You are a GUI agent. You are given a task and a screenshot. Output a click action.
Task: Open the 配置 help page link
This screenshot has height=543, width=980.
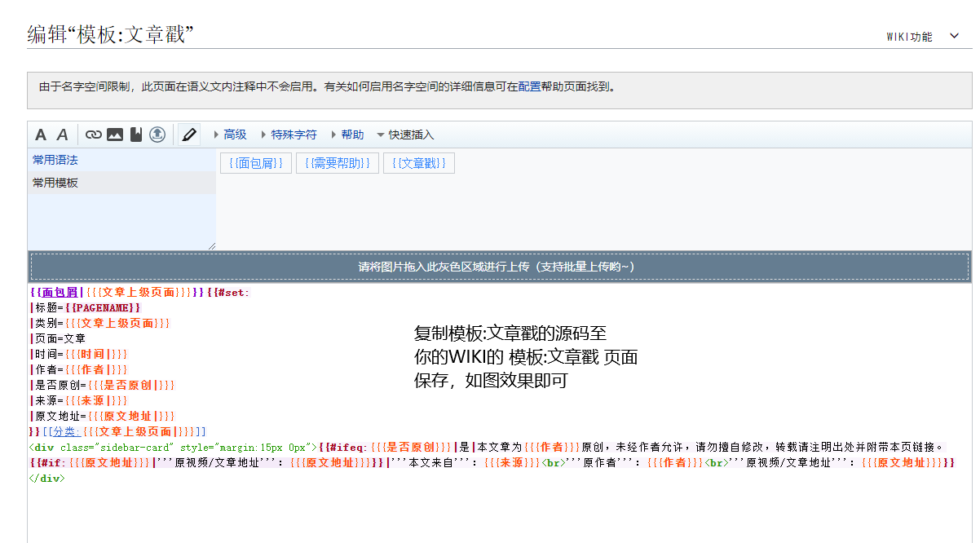point(529,86)
